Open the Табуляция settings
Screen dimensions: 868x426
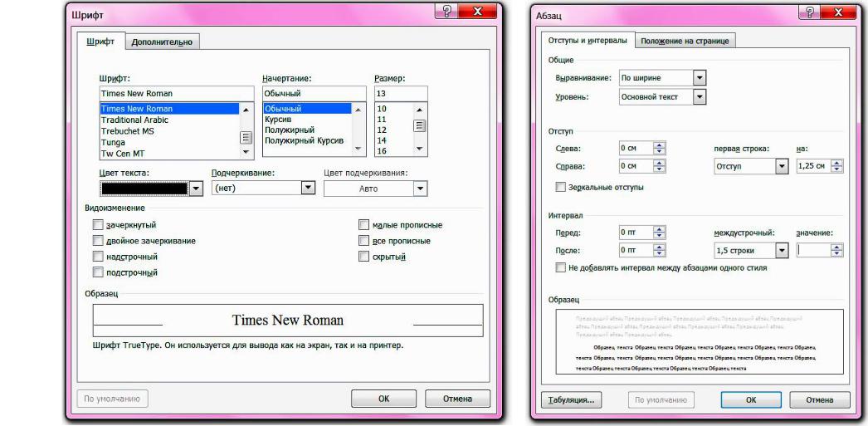click(571, 399)
